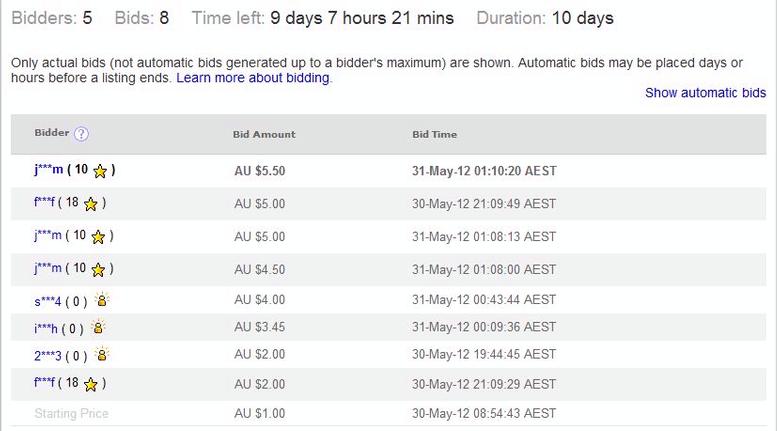
Task: Click the Bid Time column header
Action: [435, 134]
